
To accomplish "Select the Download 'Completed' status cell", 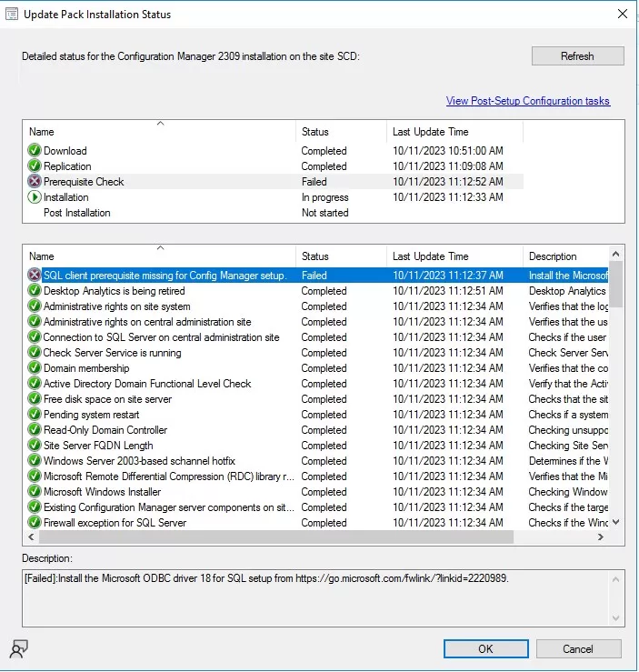I will 324,151.
